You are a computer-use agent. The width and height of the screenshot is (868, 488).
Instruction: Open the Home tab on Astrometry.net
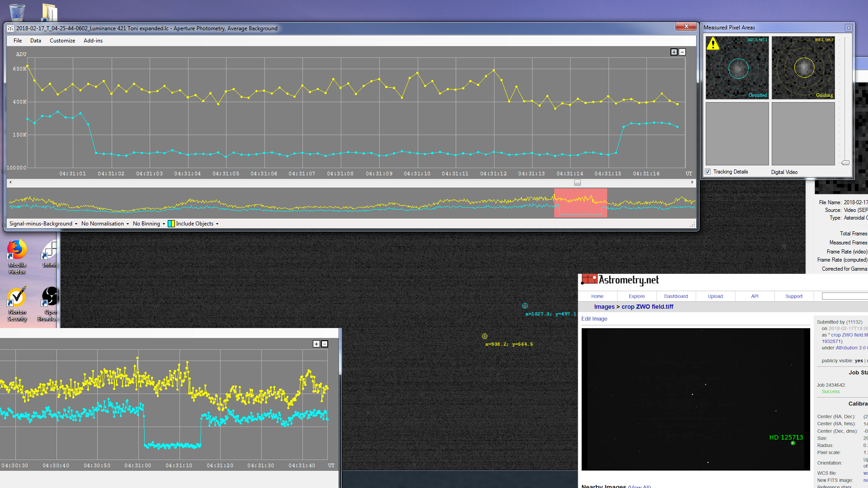pyautogui.click(x=597, y=296)
